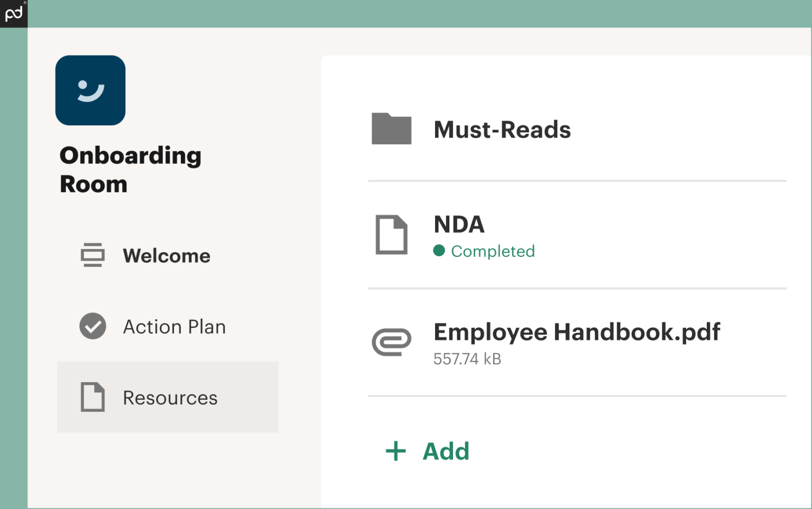Open the NDA document entry
The image size is (812, 509).
tap(459, 224)
